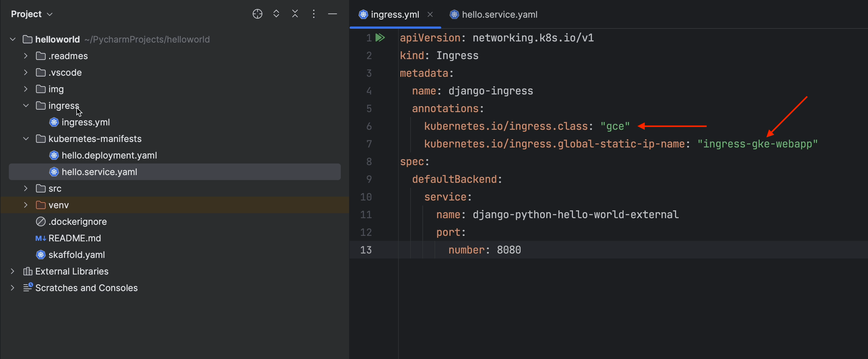Expand the External Libraries node
This screenshot has width=868, height=359.
tap(12, 271)
